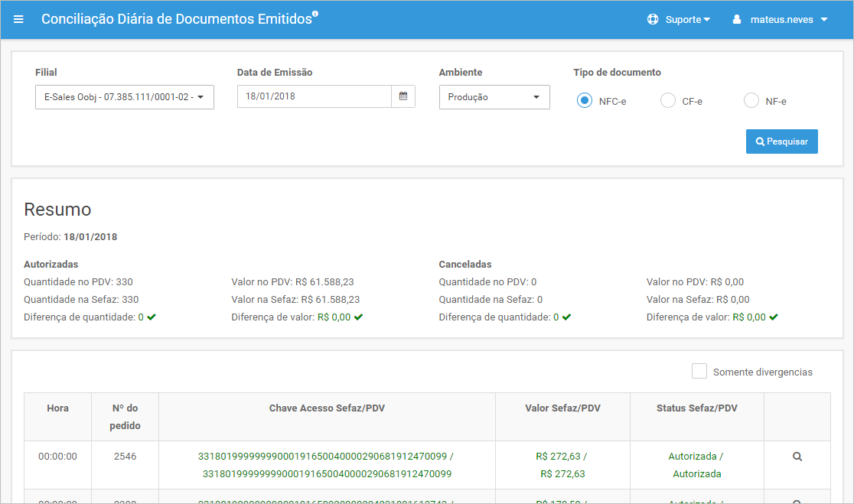Click the Pesquisar search button
The image size is (854, 504).
tap(781, 141)
